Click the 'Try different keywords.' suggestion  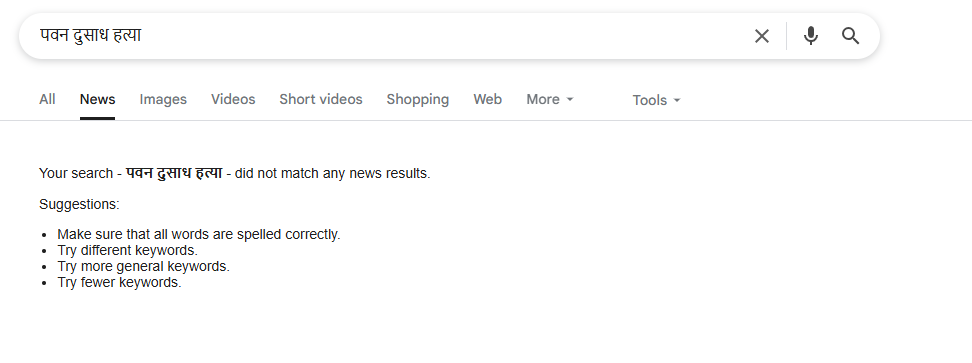click(x=128, y=251)
